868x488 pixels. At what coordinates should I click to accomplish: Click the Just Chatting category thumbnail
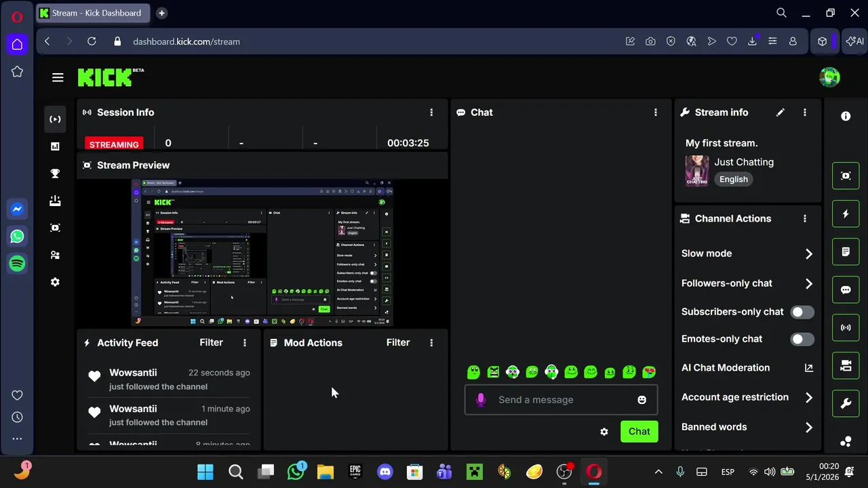pos(697,171)
